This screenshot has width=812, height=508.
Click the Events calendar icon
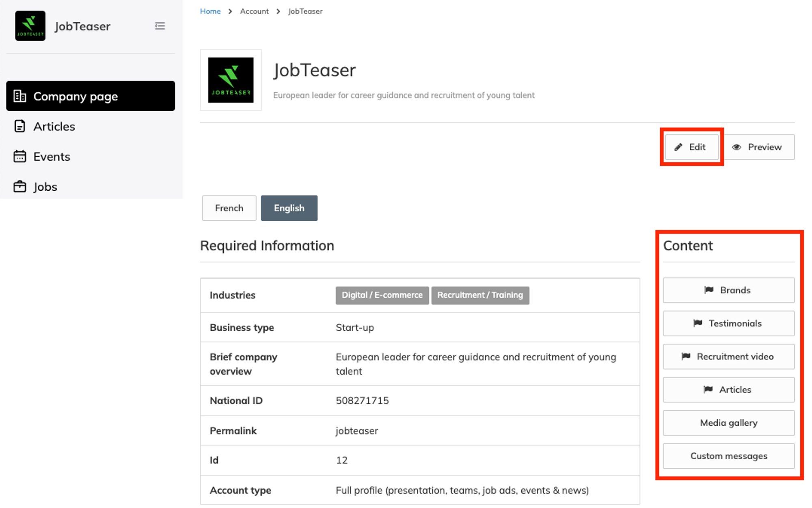19,156
